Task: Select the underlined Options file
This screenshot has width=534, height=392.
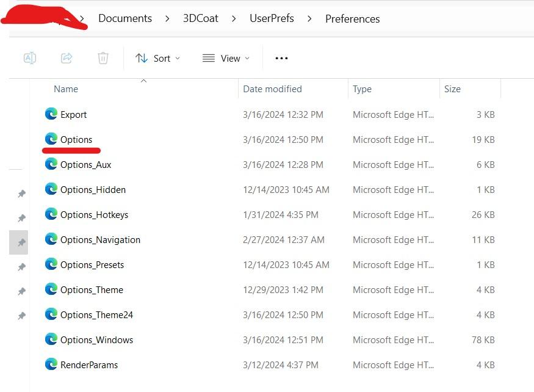Action: [76, 139]
